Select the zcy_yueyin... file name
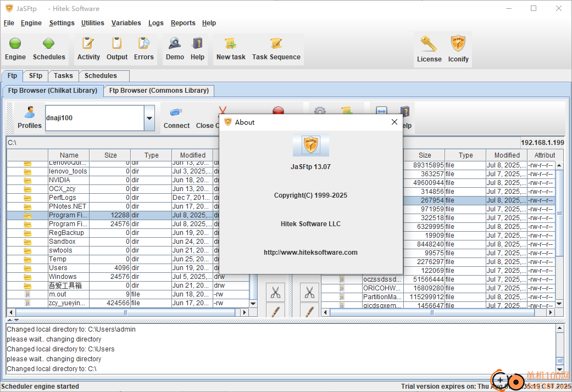The height and width of the screenshot is (392, 572). pyautogui.click(x=67, y=303)
